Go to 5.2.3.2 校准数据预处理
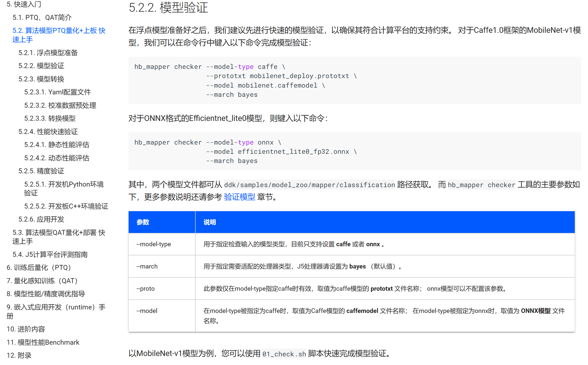 coord(60,105)
